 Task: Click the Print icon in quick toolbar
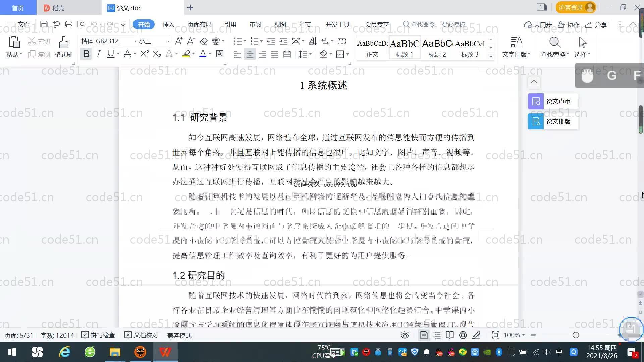tap(69, 24)
